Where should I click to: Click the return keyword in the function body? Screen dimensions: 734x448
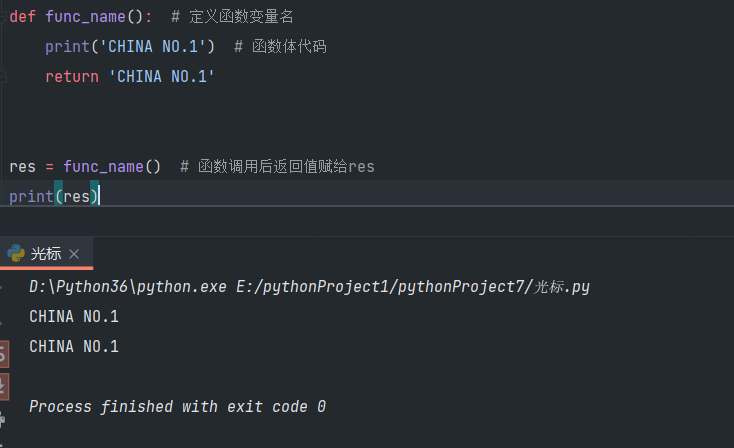[72, 77]
